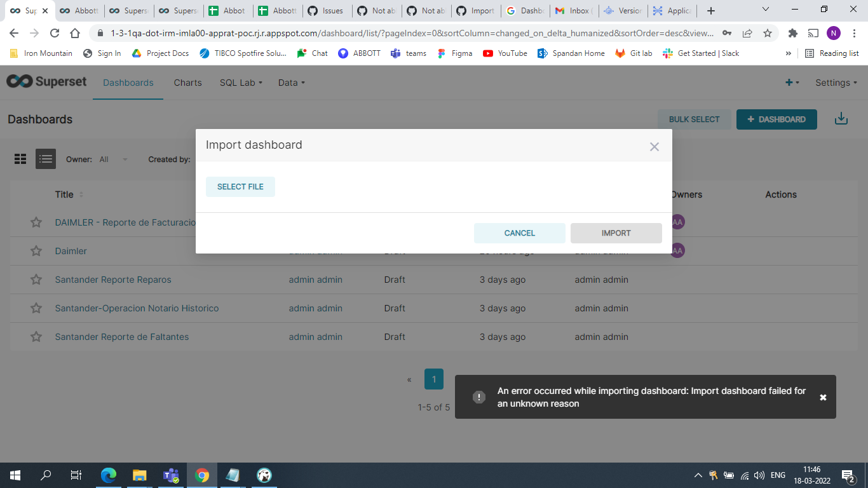Open the browser extensions puzzle icon
Image resolution: width=868 pixels, height=488 pixels.
pos(792,33)
